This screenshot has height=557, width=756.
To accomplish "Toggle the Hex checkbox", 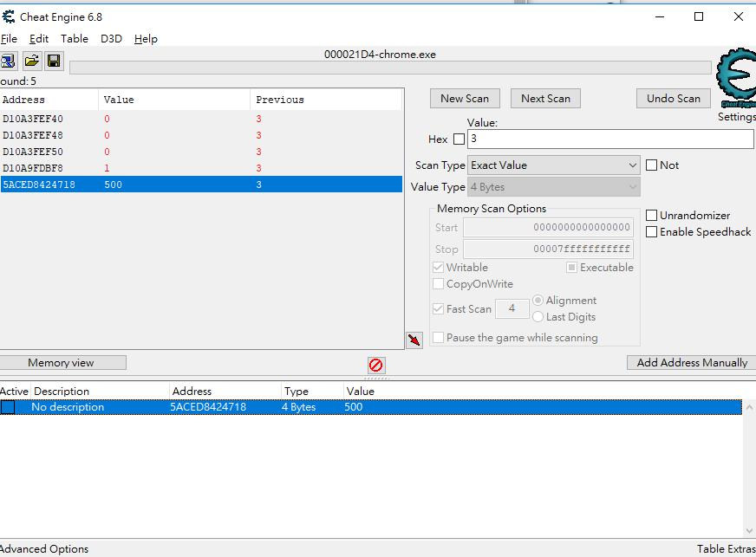I will 459,139.
